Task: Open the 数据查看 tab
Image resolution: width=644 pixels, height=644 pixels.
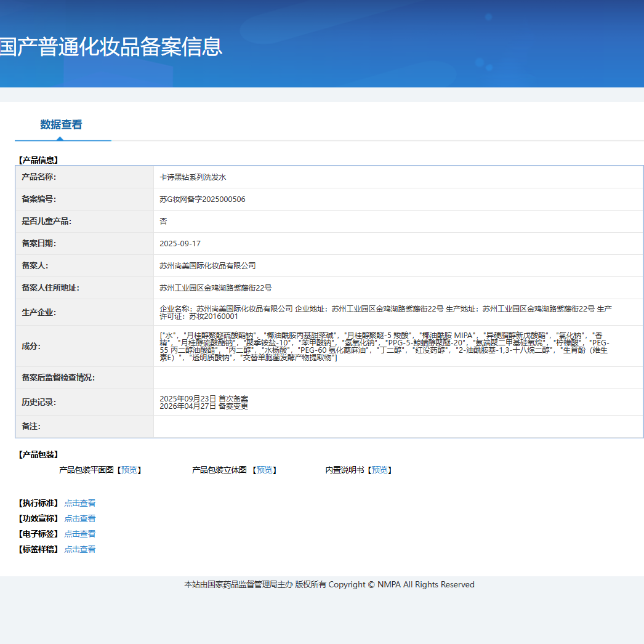Action: pyautogui.click(x=61, y=124)
